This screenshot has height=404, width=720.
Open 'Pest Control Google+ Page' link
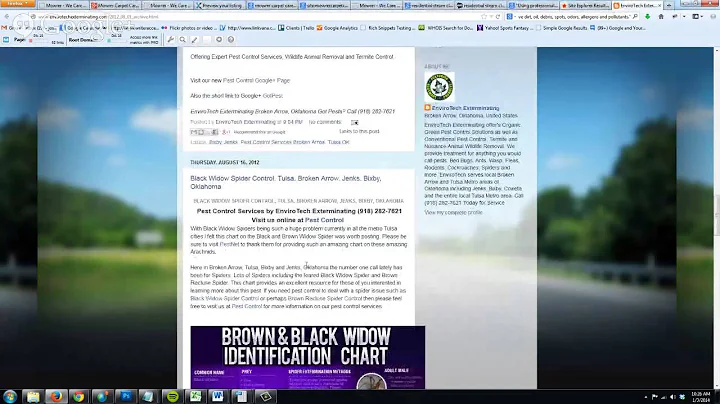[x=256, y=80]
